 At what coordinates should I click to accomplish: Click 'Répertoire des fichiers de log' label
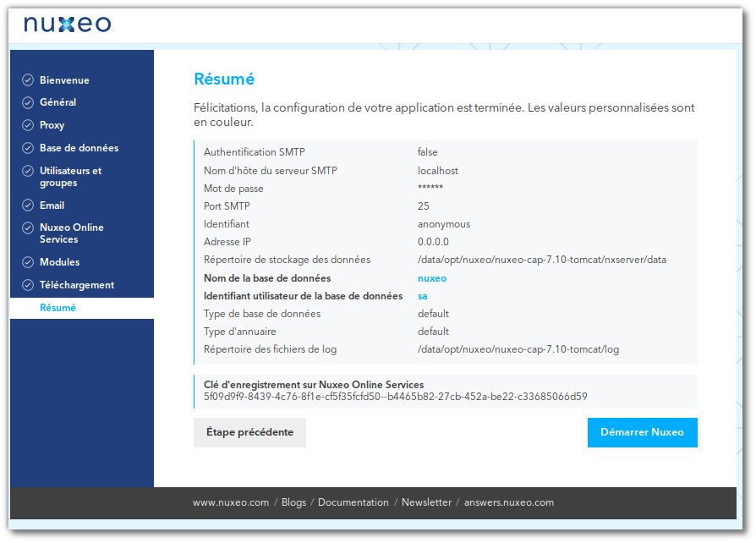[x=270, y=349]
